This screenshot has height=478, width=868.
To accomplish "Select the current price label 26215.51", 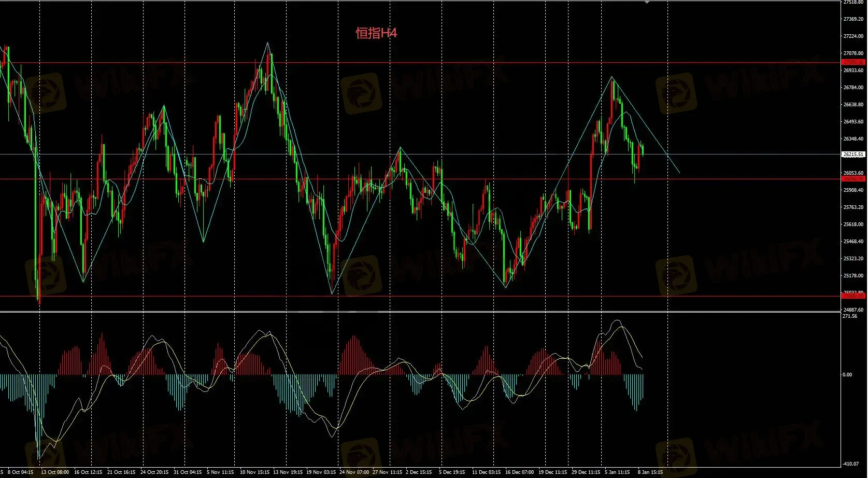I will (x=853, y=154).
